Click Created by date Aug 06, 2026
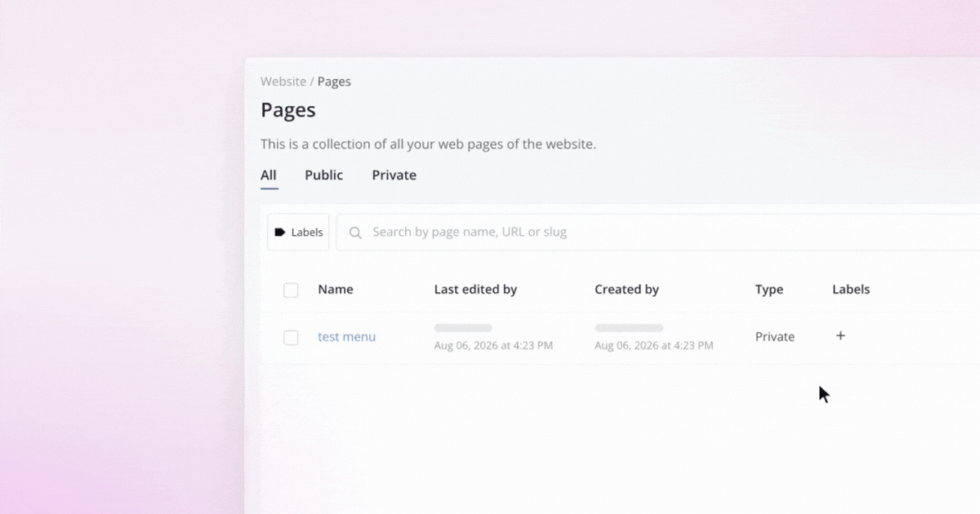Screen dimensions: 980x514 pos(654,346)
